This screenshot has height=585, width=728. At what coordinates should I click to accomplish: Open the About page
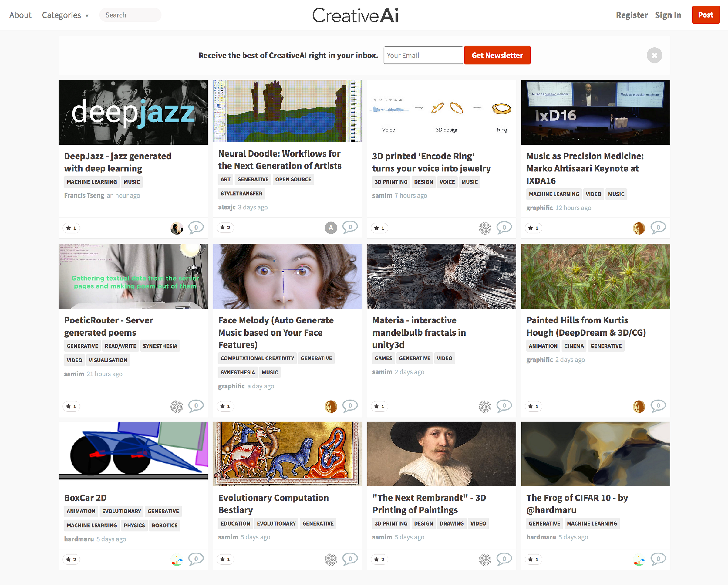click(20, 15)
